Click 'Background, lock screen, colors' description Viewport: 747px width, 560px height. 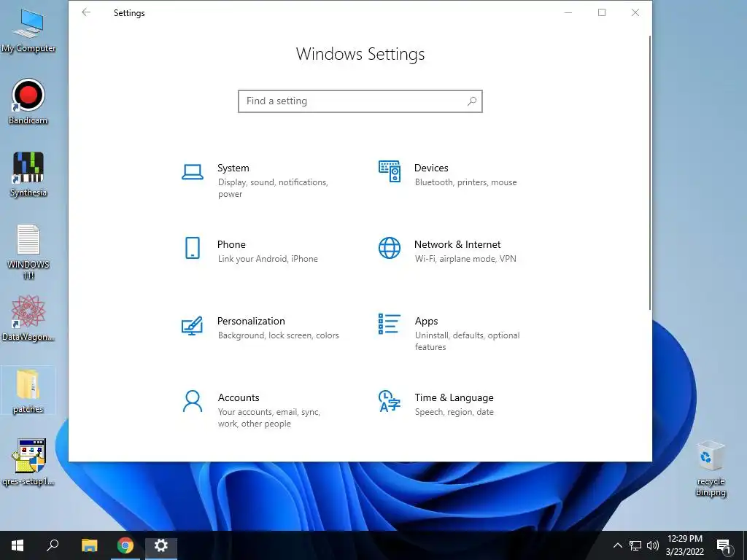pyautogui.click(x=278, y=335)
